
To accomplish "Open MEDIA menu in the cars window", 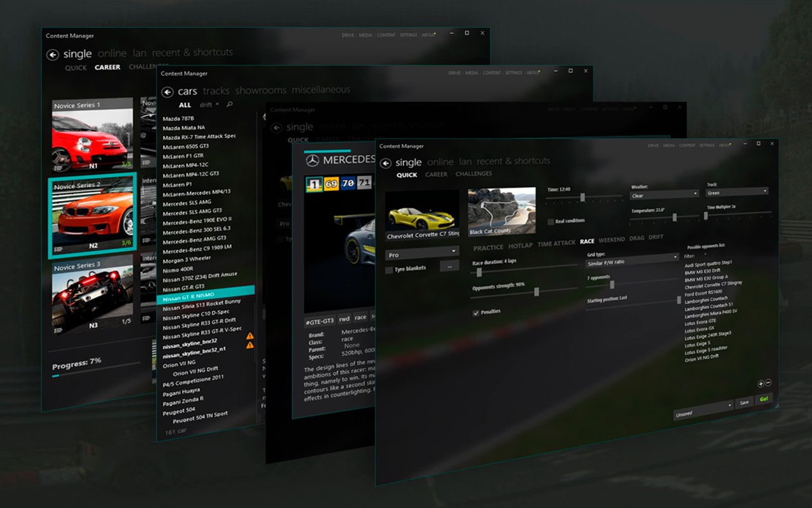I will point(472,74).
